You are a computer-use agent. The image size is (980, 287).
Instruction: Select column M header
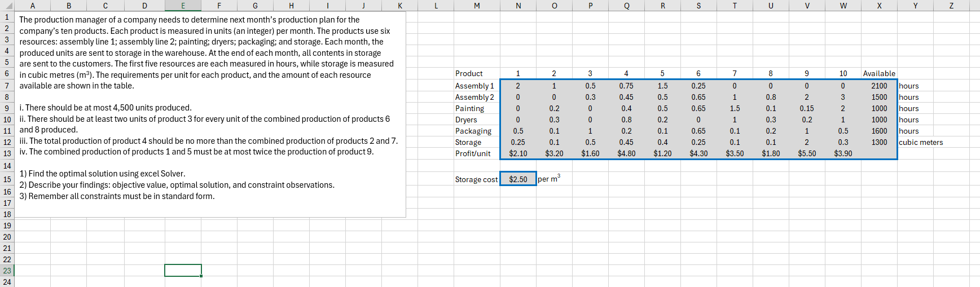click(477, 5)
